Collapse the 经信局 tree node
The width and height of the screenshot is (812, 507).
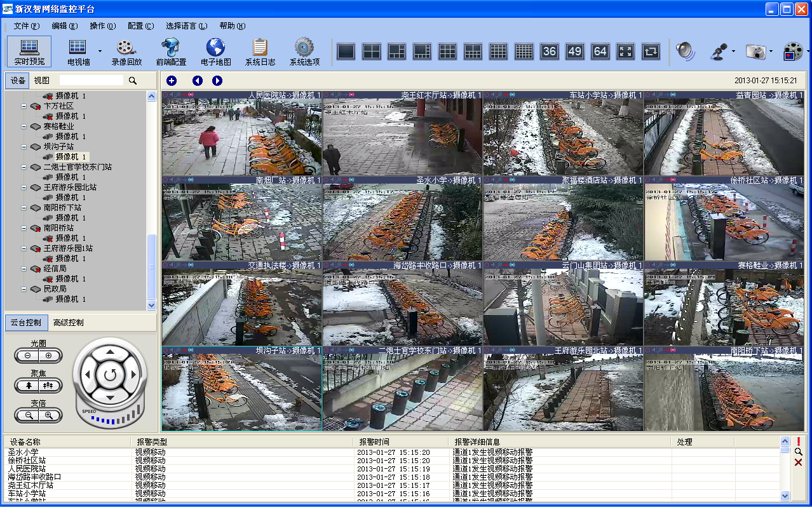pyautogui.click(x=24, y=269)
